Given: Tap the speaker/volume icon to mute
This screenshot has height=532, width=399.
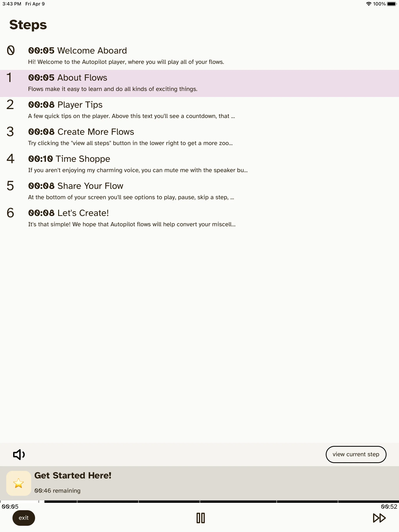Looking at the screenshot, I should 19,454.
